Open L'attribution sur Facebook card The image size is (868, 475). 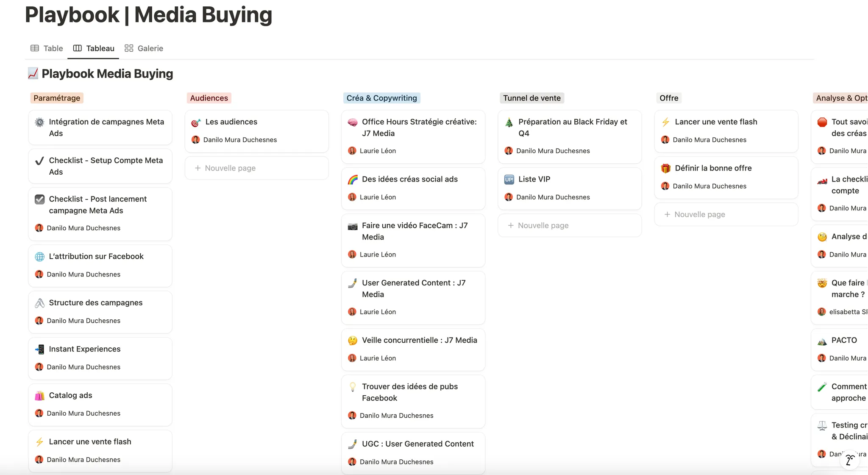(x=100, y=266)
